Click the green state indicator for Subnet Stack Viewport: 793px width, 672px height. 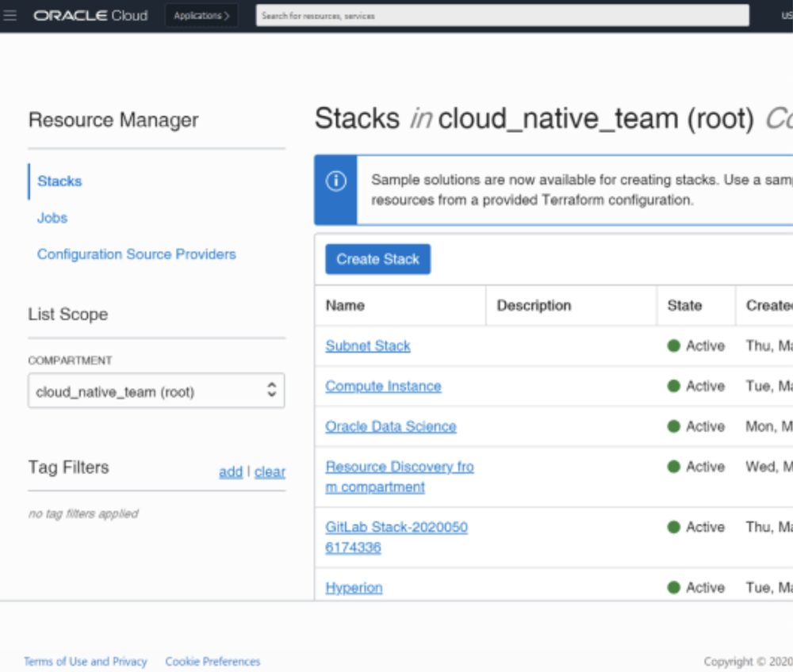pyautogui.click(x=672, y=346)
